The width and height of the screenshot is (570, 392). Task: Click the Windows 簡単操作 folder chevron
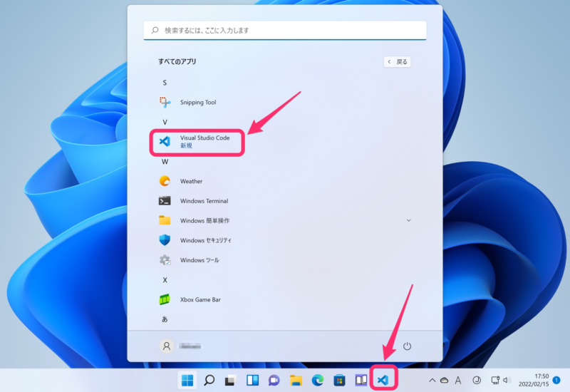(408, 220)
